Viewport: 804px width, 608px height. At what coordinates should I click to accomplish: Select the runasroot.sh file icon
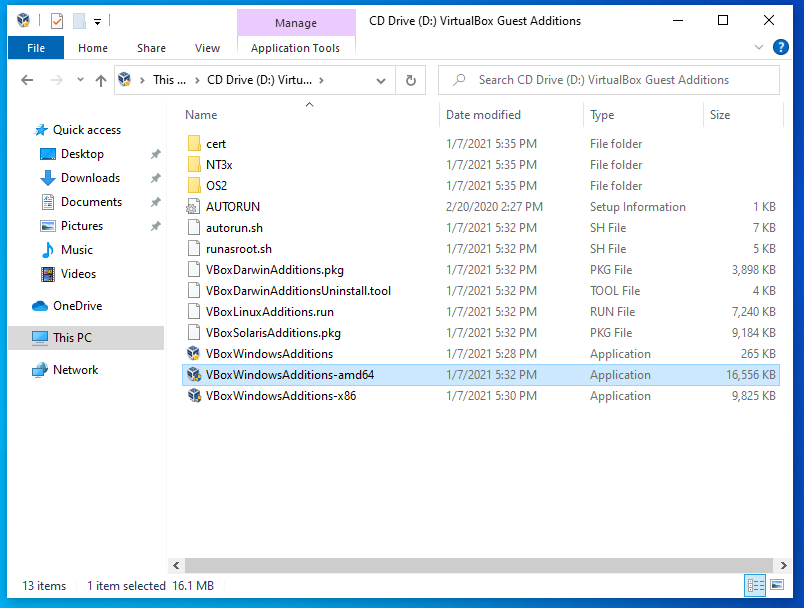click(x=194, y=249)
